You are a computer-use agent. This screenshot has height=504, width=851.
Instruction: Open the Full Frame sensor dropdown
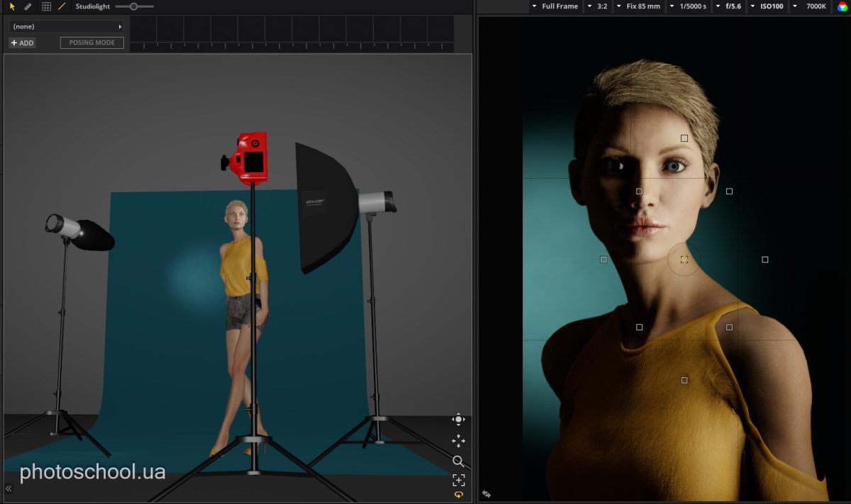tap(555, 6)
